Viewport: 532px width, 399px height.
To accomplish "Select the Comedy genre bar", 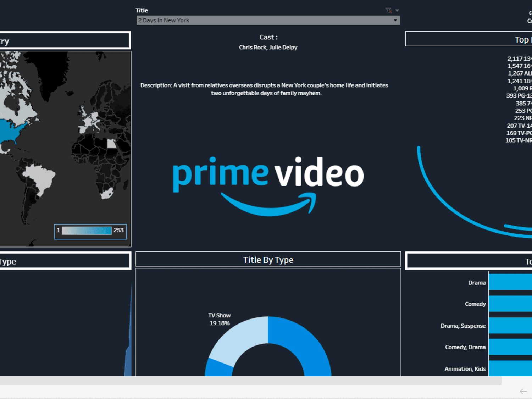I will point(510,304).
